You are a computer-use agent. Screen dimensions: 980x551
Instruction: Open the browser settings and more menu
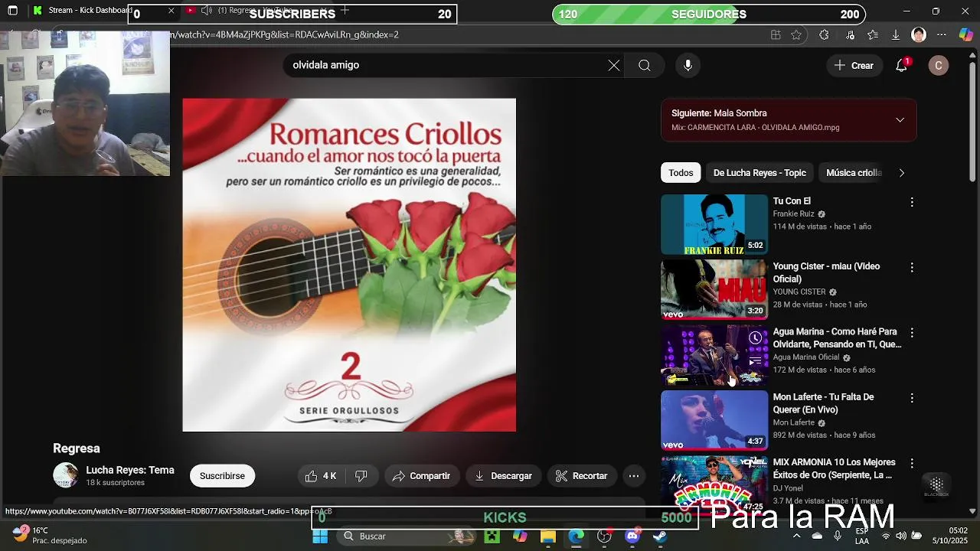[x=942, y=34]
